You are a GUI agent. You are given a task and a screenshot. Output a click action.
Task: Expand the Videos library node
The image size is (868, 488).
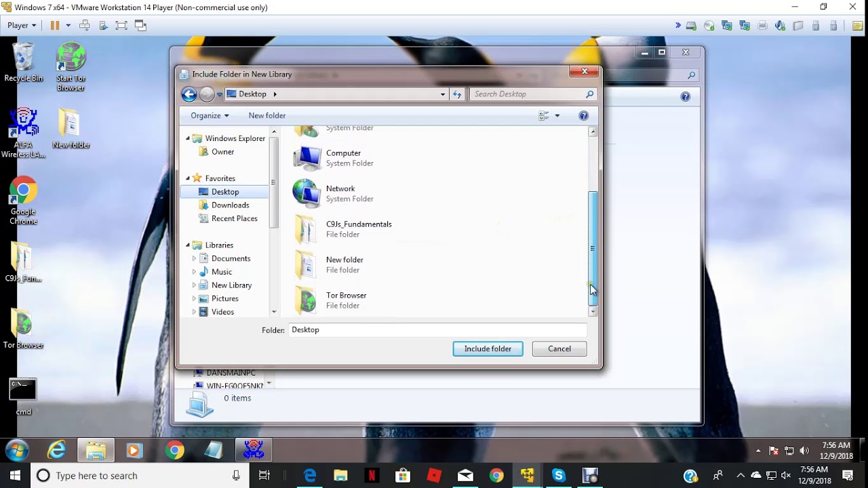click(194, 312)
